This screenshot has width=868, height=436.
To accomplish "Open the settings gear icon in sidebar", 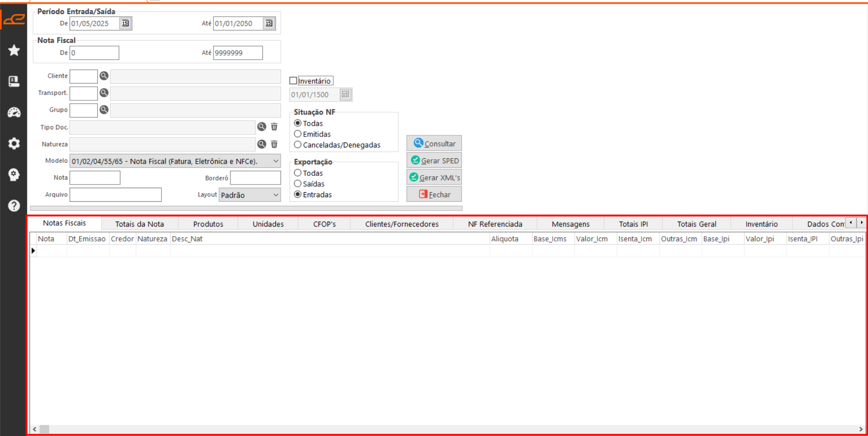I will [x=14, y=143].
